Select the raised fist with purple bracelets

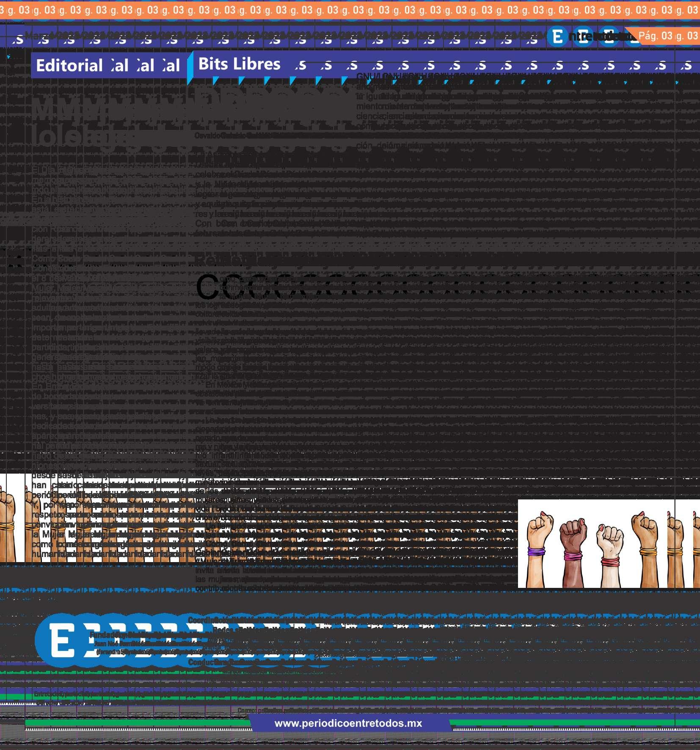pos(539,549)
